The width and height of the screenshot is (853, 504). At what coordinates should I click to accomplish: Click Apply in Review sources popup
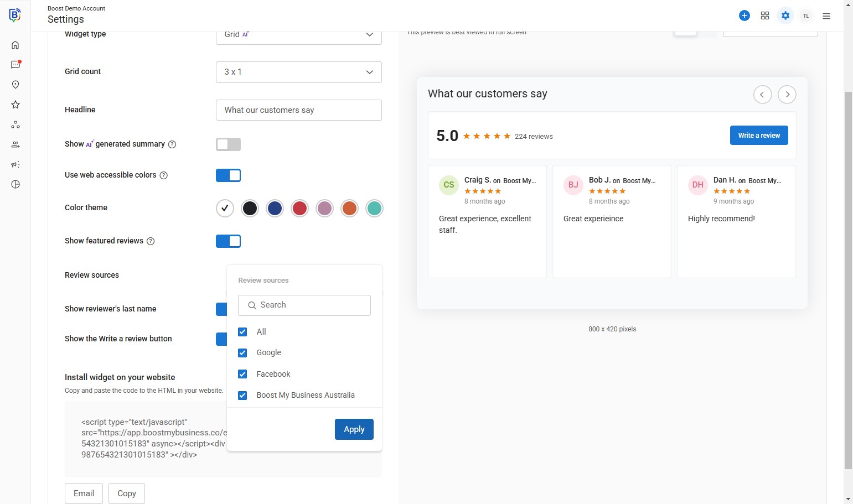pyautogui.click(x=354, y=429)
